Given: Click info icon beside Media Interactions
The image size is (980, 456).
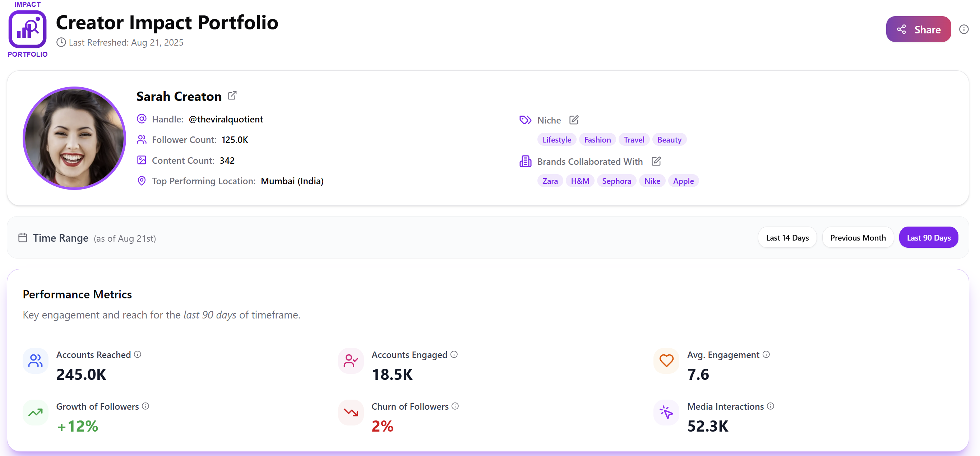Looking at the screenshot, I should click(770, 406).
